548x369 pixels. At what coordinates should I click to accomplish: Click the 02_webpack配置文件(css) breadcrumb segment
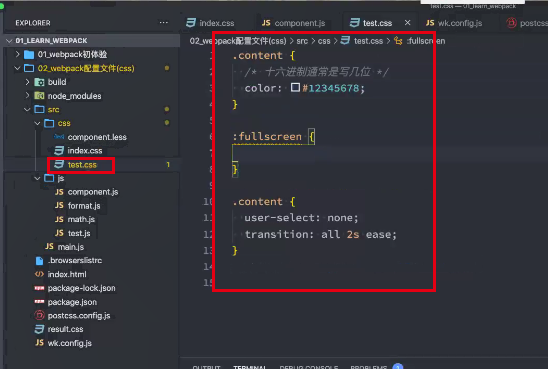pyautogui.click(x=238, y=41)
